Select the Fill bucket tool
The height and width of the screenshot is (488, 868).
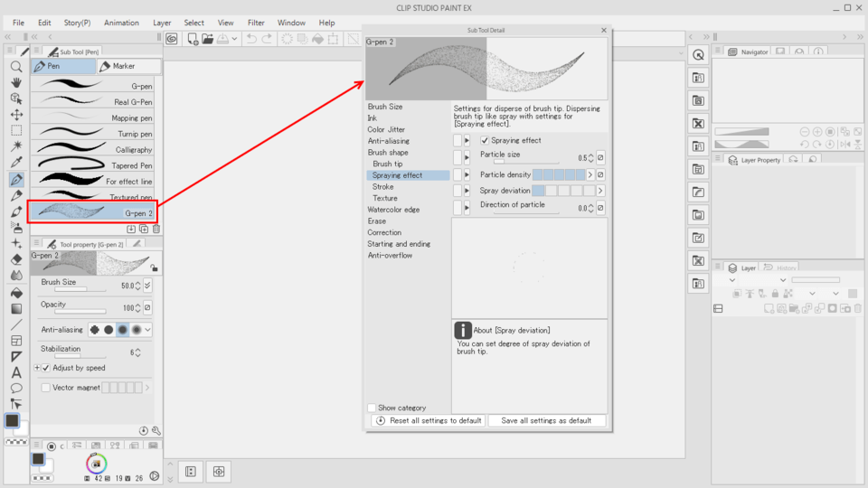tap(16, 292)
